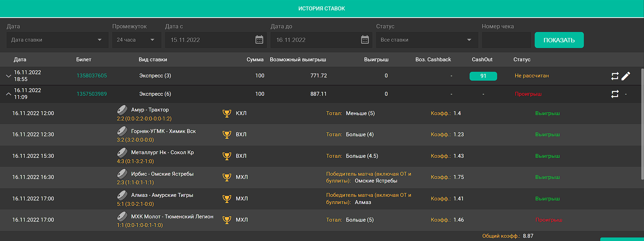Open ticket number 1357503989 link
This screenshot has height=241, width=644.
coord(92,94)
